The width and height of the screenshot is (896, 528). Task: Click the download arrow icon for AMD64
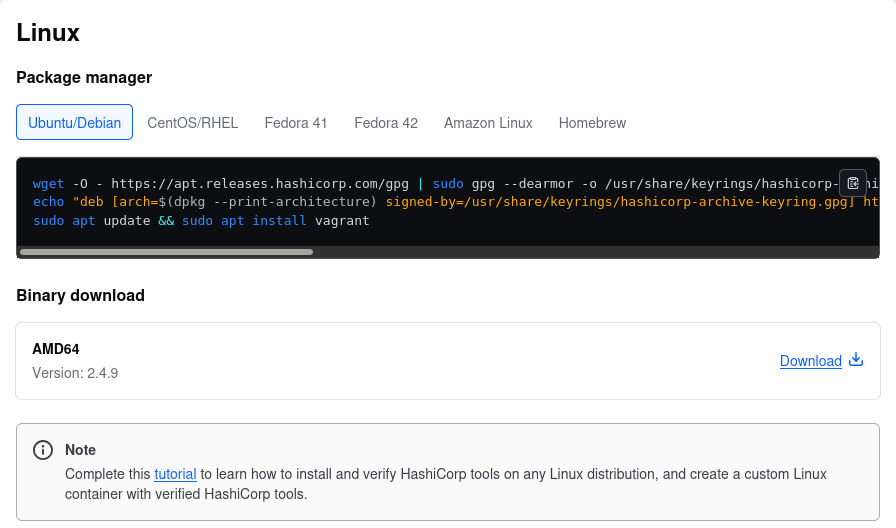point(856,360)
